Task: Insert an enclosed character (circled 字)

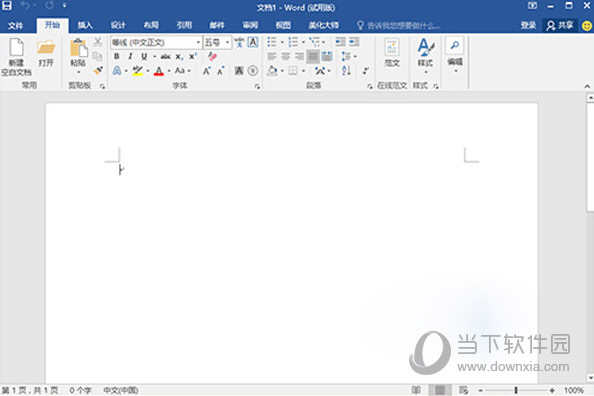Action: coord(253,70)
